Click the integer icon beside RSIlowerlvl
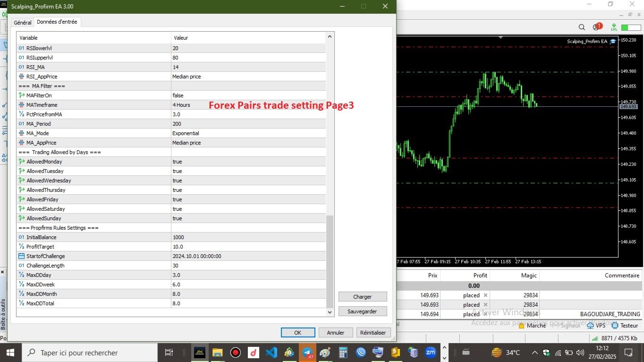The height and width of the screenshot is (362, 644). (x=21, y=48)
